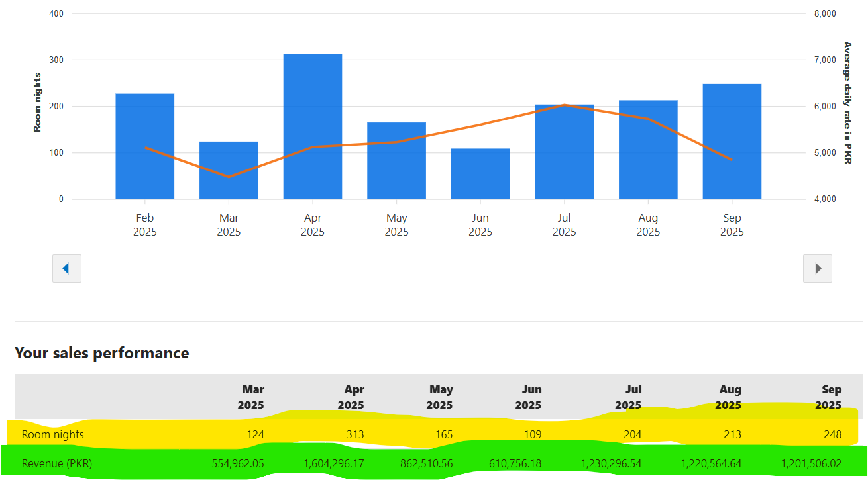
Task: Click the 'Jul 2025' x-axis label
Action: tap(564, 225)
